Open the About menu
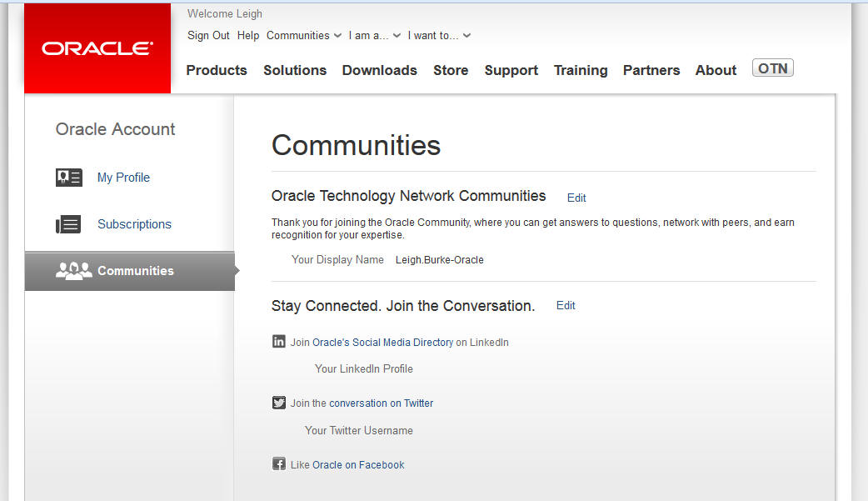 tap(716, 70)
